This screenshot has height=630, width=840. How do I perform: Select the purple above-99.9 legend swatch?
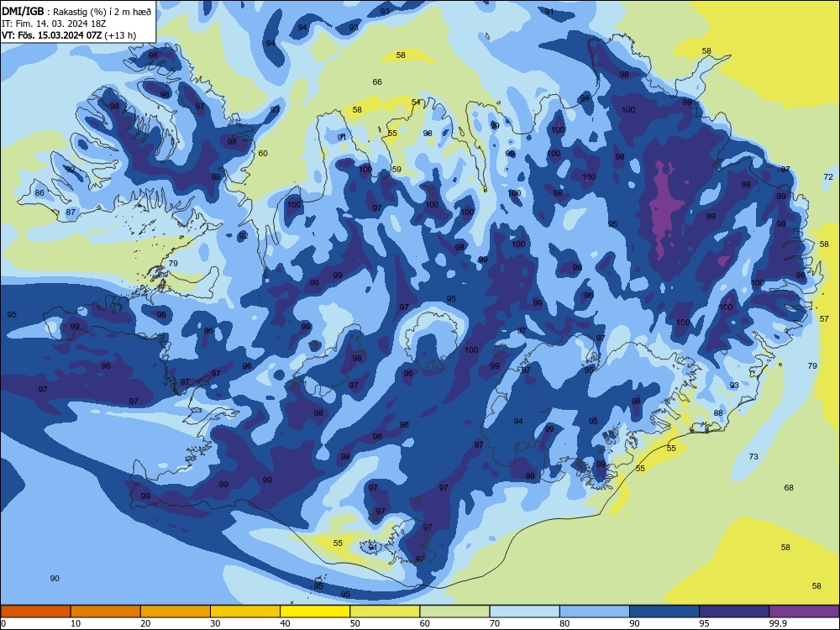coord(804,612)
